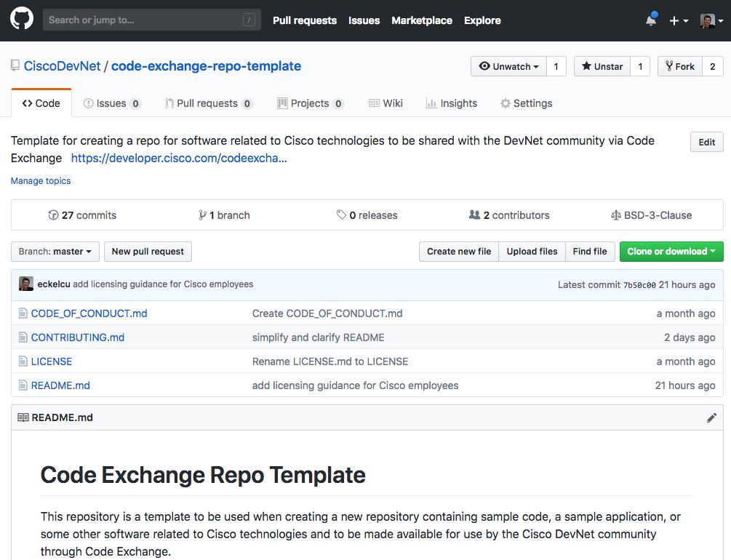Click the README book icon in header

23,417
